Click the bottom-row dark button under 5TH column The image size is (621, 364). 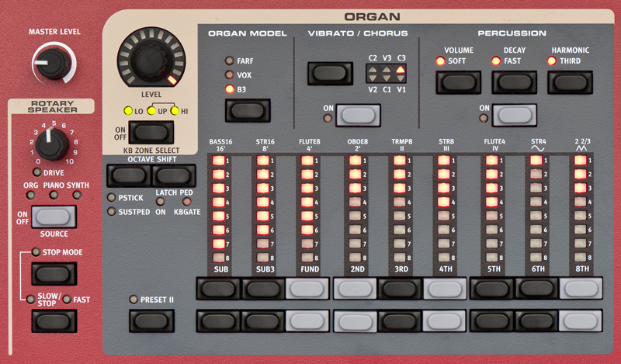tap(492, 321)
